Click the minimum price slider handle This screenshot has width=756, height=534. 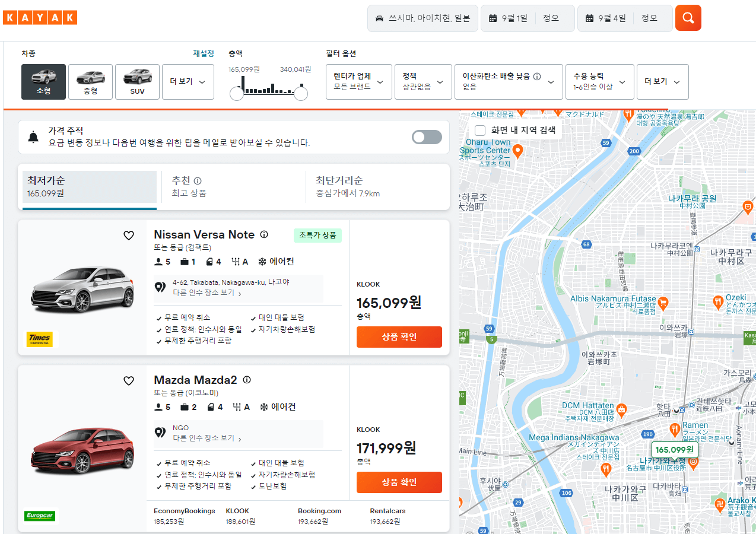pyautogui.click(x=237, y=93)
